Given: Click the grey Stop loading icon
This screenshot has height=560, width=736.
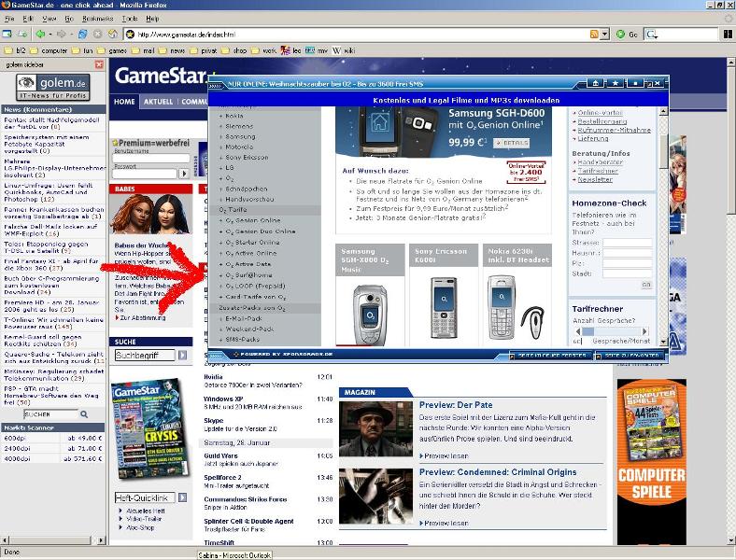Looking at the screenshot, I should [98, 34].
